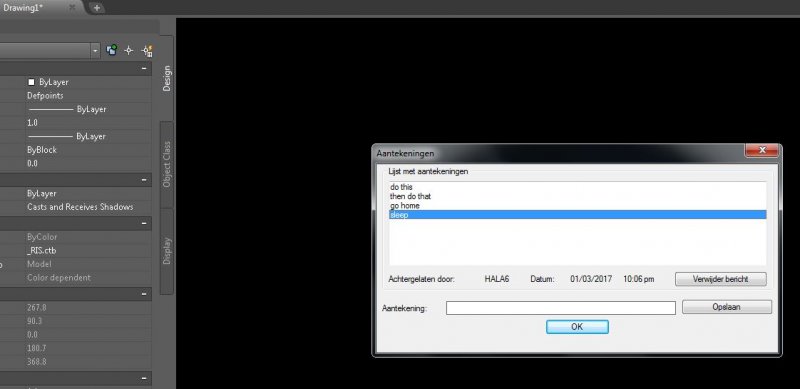Select the linetype scale 1.0 value
Screen dimensions: 800x389
point(32,123)
